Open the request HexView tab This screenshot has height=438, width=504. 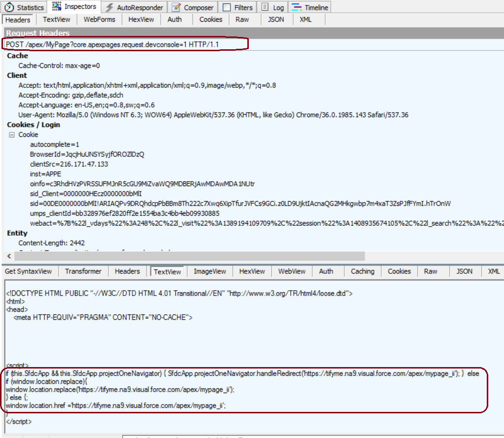tap(141, 19)
